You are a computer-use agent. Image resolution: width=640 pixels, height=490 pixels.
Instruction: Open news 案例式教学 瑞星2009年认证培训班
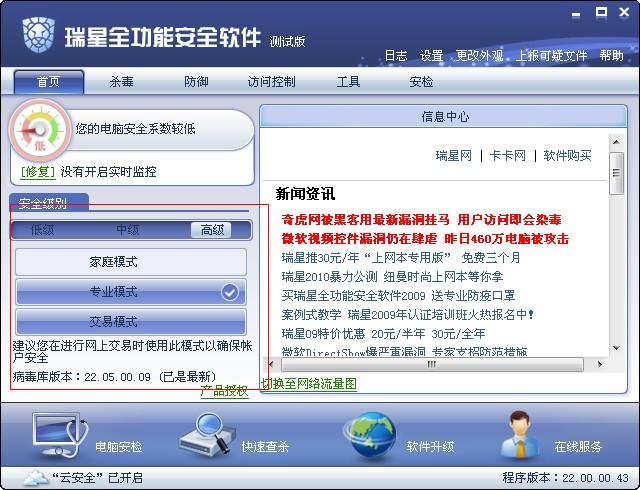point(408,314)
